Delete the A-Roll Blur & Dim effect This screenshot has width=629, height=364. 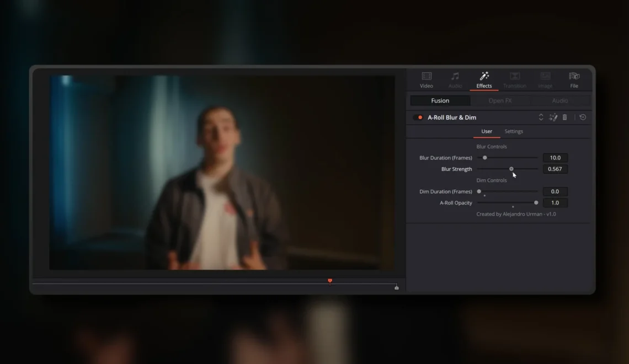click(564, 117)
